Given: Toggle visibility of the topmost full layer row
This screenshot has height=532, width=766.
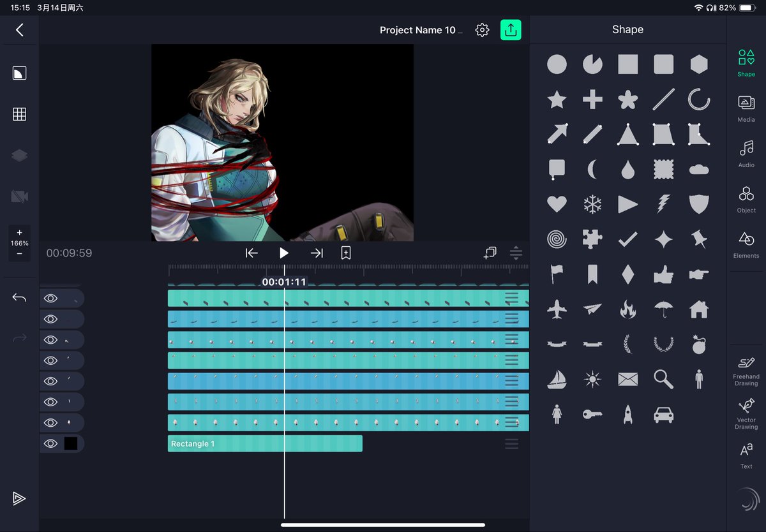Looking at the screenshot, I should pos(50,298).
